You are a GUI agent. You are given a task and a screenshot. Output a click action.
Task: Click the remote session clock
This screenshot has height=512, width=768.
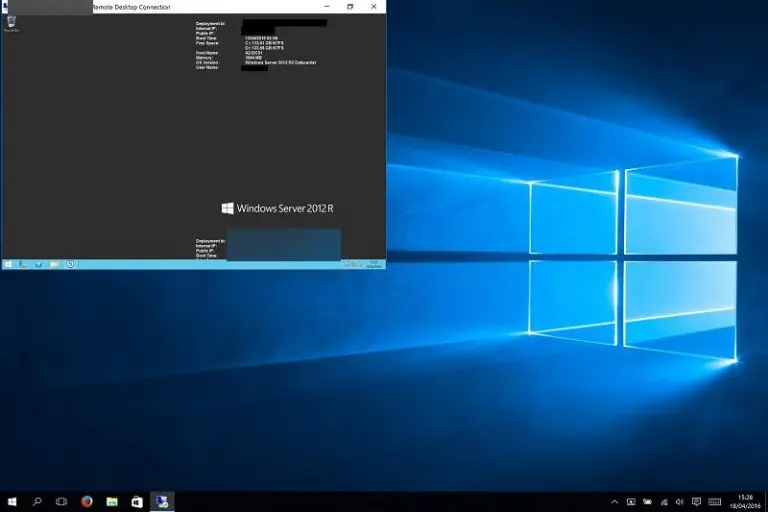point(374,265)
